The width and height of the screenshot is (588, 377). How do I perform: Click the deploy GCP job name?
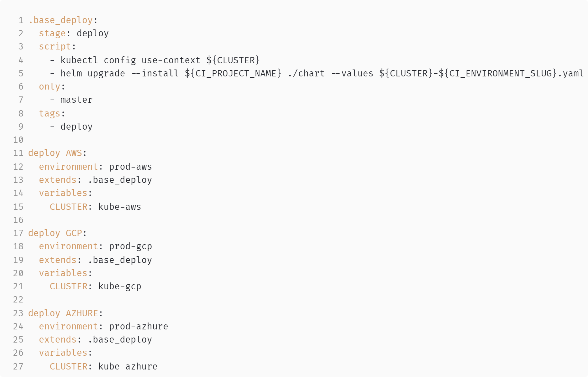pos(55,233)
